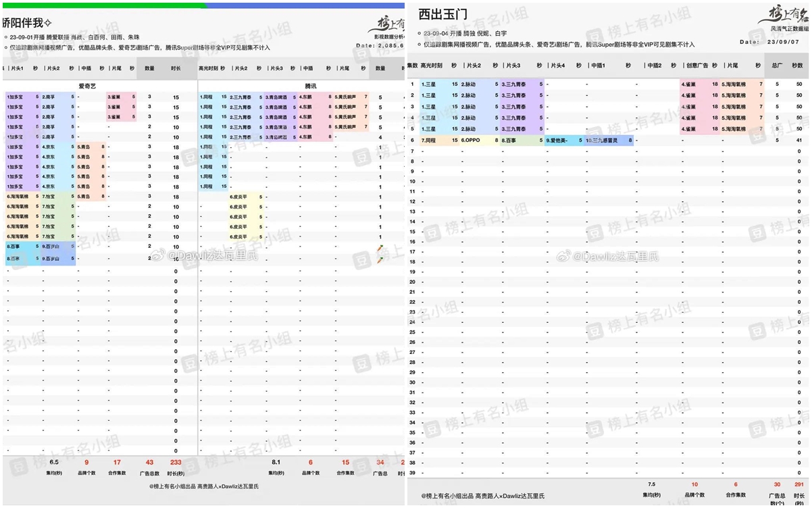The height and width of the screenshot is (508, 812).
Task: Click the star symbol after 骄阳伴我 title
Action: tap(48, 22)
